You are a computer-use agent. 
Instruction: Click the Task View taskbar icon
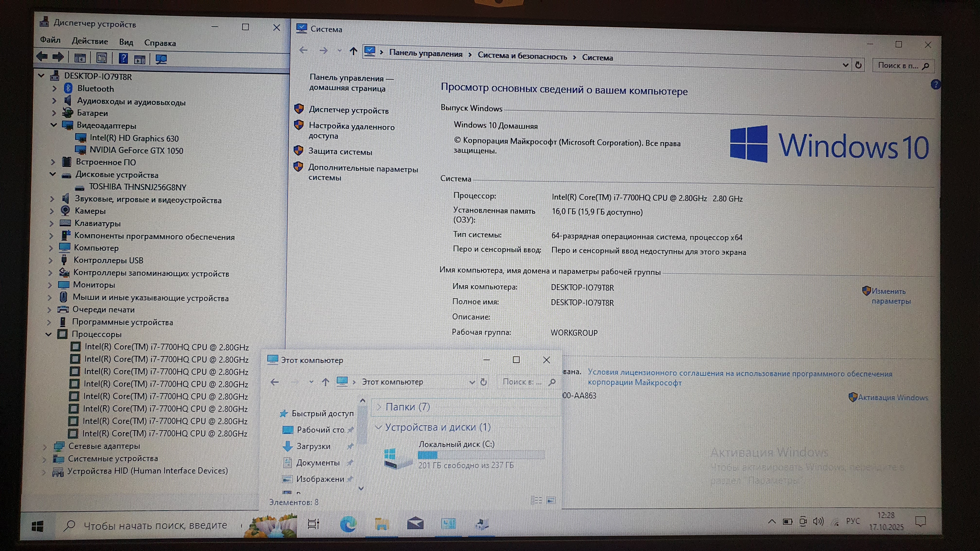click(x=313, y=524)
